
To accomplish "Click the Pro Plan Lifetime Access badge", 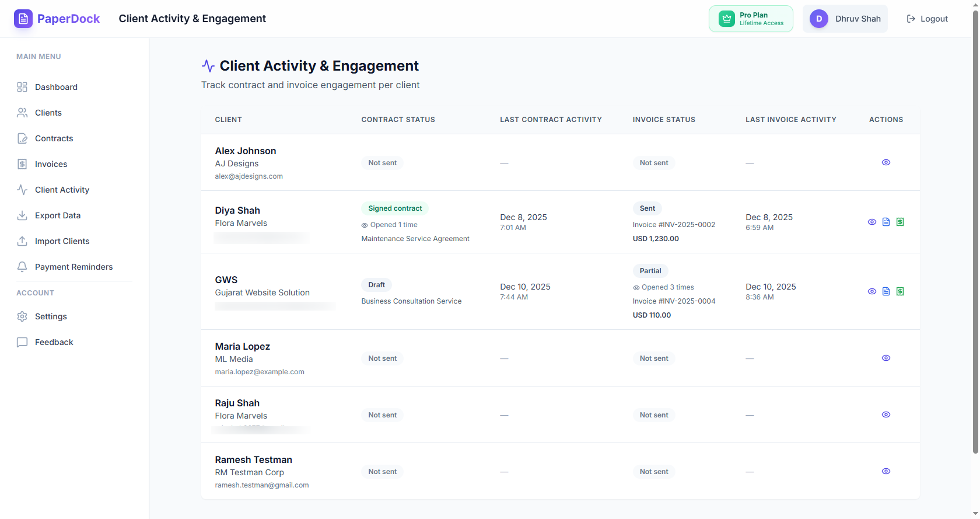I will pos(751,19).
